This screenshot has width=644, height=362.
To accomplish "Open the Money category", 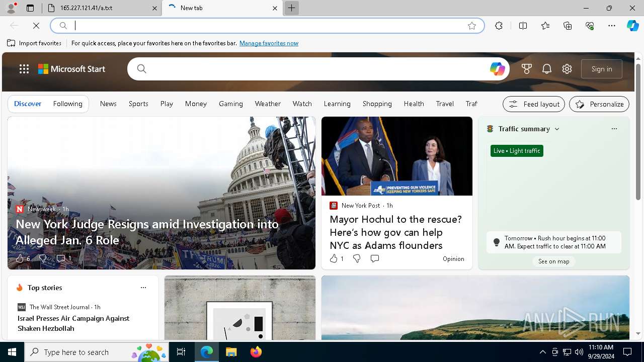I will pos(196,104).
